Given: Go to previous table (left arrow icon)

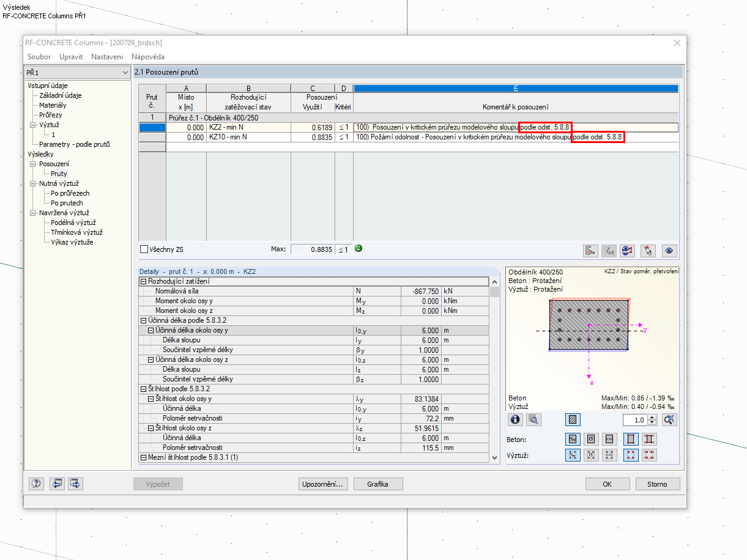Looking at the screenshot, I should point(58,484).
